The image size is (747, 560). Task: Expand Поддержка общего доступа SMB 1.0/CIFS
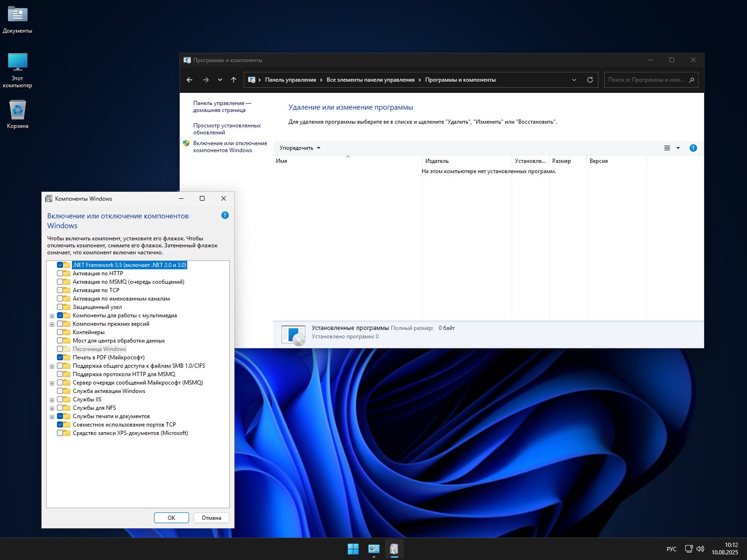tap(52, 366)
